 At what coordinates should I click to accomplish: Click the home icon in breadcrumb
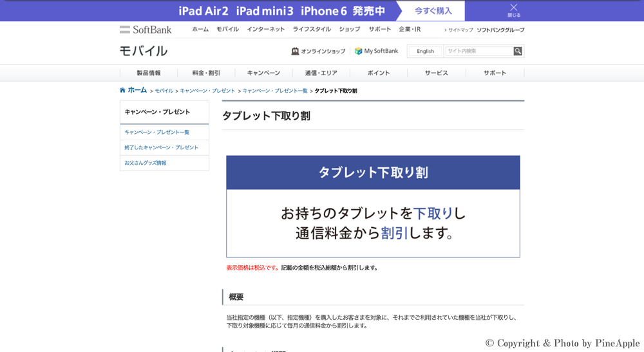[x=122, y=91]
